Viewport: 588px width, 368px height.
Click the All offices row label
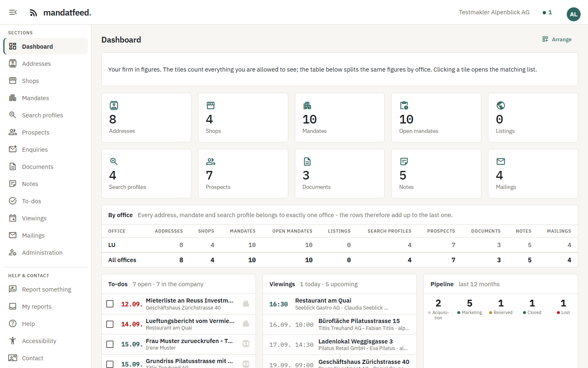pos(122,260)
